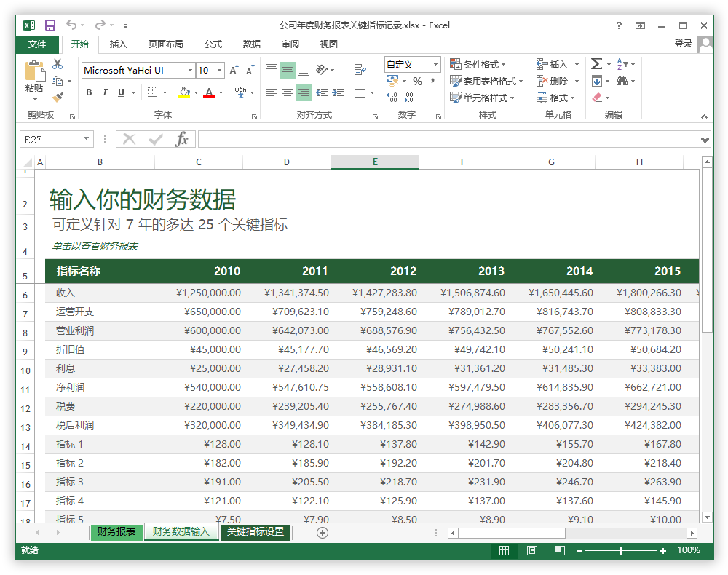Toggle bold formatting

pos(89,92)
